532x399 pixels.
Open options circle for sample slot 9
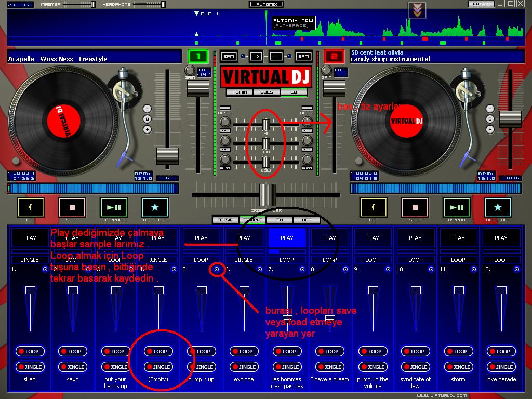click(x=388, y=269)
